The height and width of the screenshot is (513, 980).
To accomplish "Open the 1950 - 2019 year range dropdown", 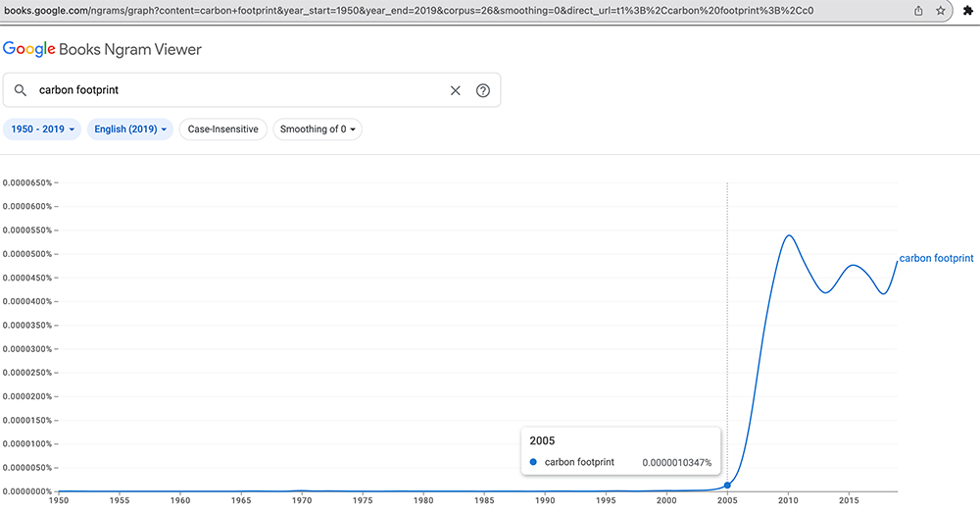I will [42, 128].
